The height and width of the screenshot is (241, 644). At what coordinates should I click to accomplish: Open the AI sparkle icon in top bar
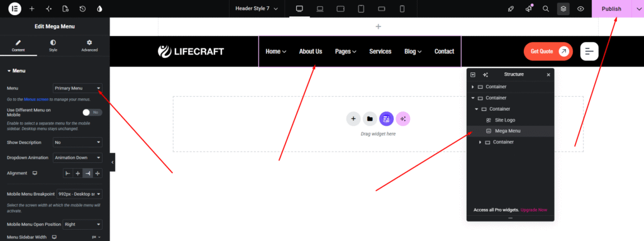[x=48, y=9]
